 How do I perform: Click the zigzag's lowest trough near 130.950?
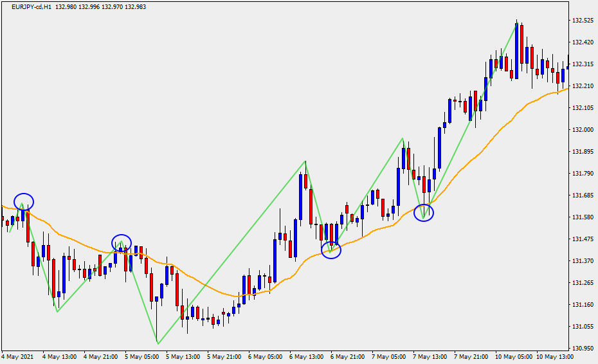click(x=157, y=342)
